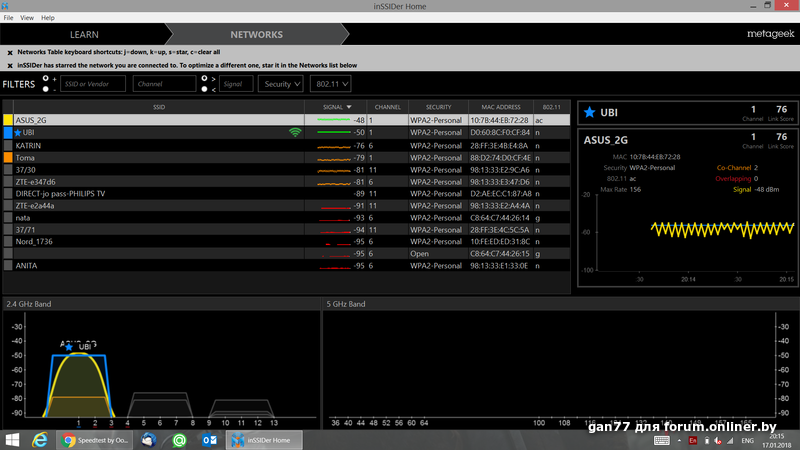Open the Outlook taskbar icon
800x450 pixels.
click(x=209, y=440)
